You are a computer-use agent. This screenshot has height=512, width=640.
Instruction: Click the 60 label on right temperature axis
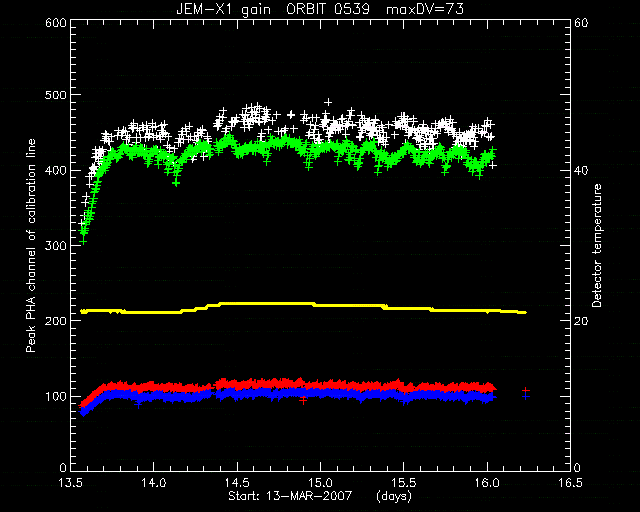click(581, 23)
